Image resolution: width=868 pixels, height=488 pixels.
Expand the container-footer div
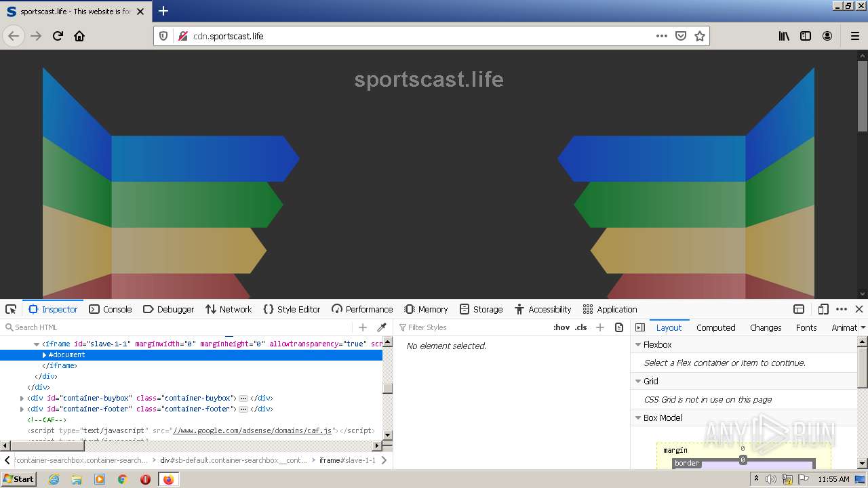tap(22, 409)
